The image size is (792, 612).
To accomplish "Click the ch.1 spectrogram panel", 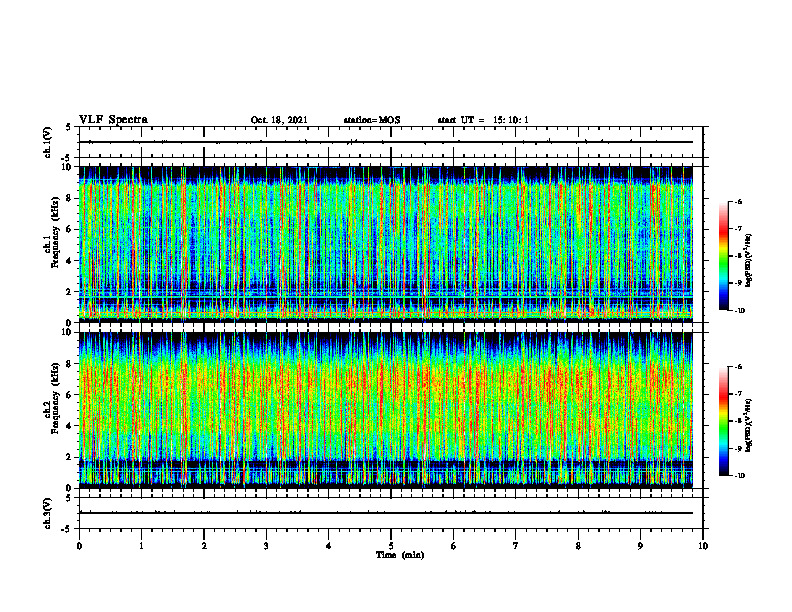I will pos(386,244).
